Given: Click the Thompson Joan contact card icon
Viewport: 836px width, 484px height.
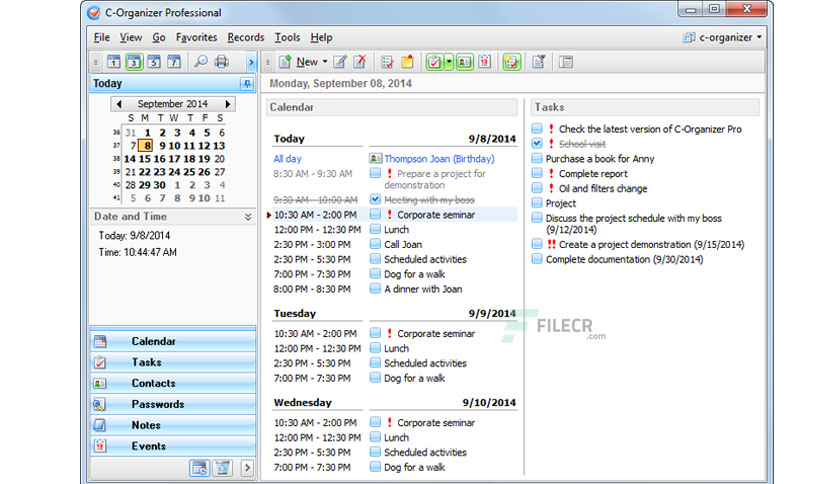Looking at the screenshot, I should [375, 159].
